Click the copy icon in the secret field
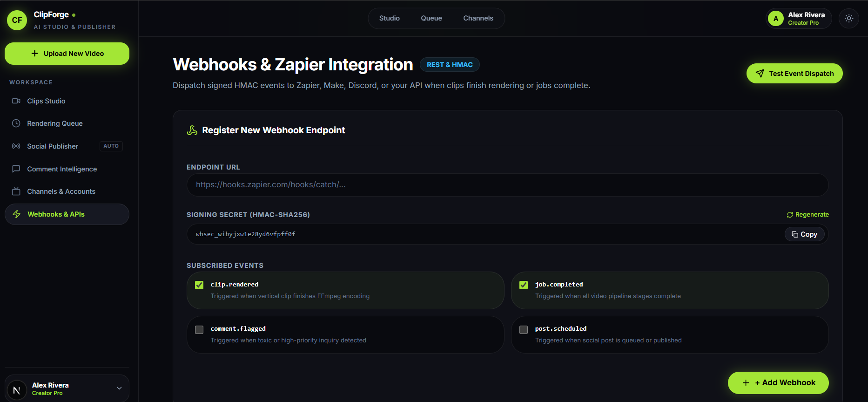Viewport: 868px width, 402px height. tap(795, 234)
